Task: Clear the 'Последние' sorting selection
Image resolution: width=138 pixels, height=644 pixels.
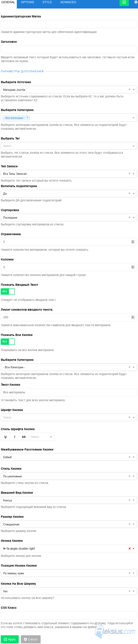Action: pyautogui.click(x=129, y=217)
